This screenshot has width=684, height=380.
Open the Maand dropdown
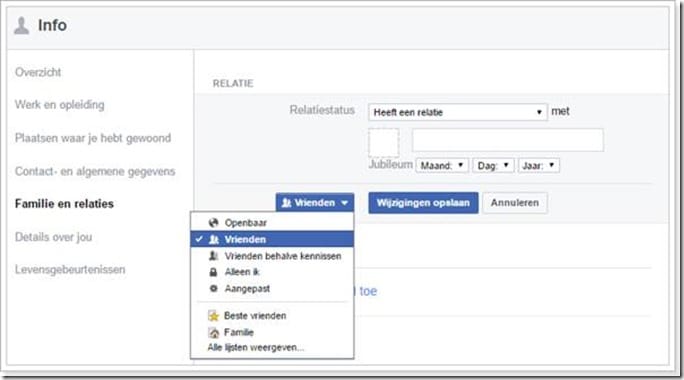442,166
